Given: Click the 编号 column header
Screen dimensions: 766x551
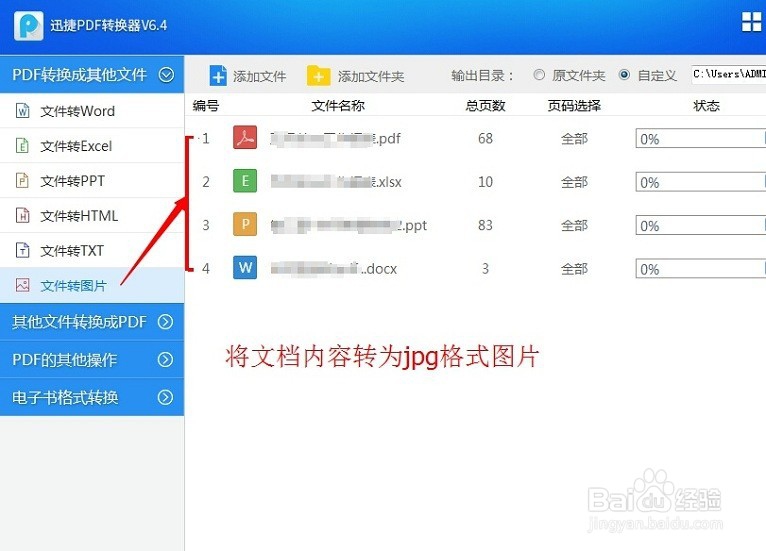Looking at the screenshot, I should [x=206, y=106].
